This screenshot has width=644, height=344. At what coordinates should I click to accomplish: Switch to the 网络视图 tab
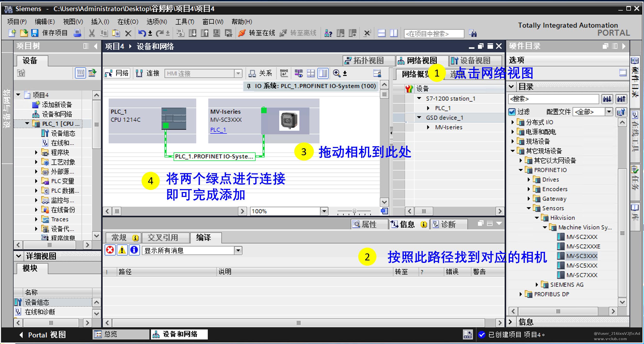point(421,61)
